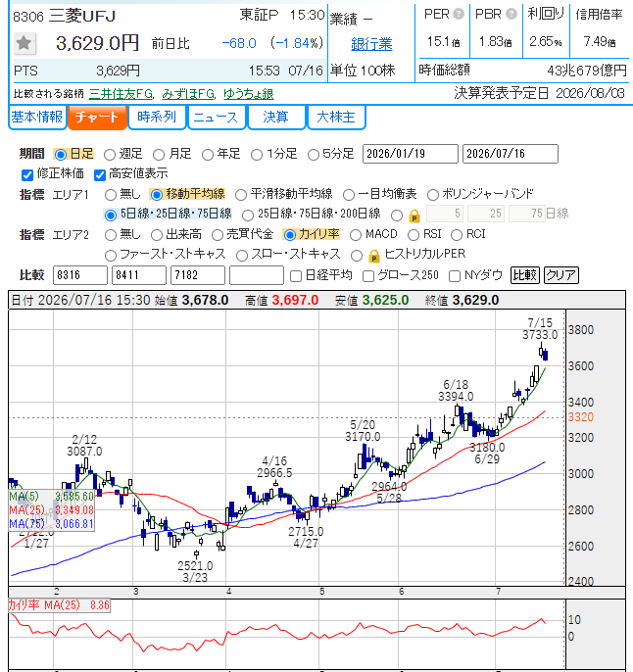Select 移動平均線 indicator

point(157,195)
